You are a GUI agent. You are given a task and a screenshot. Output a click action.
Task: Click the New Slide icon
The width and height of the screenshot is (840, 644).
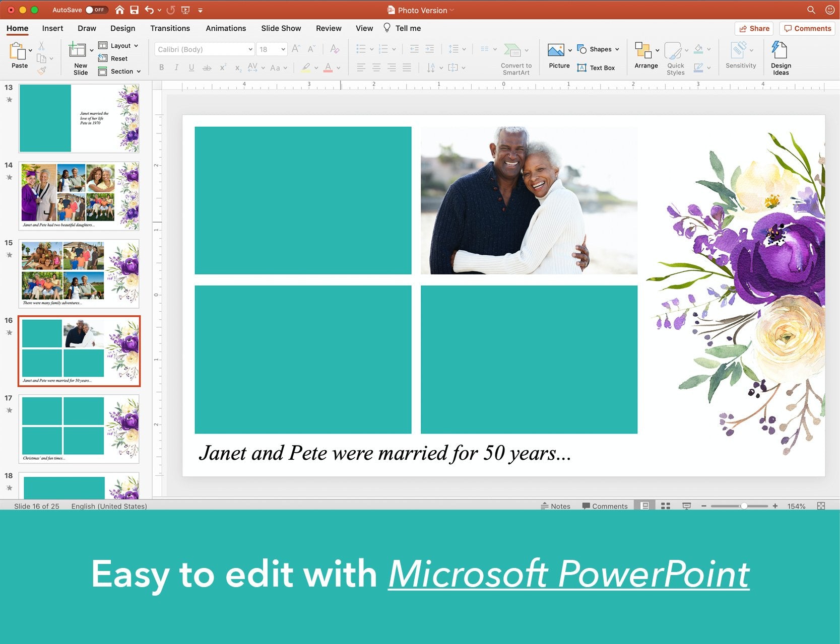pyautogui.click(x=78, y=51)
